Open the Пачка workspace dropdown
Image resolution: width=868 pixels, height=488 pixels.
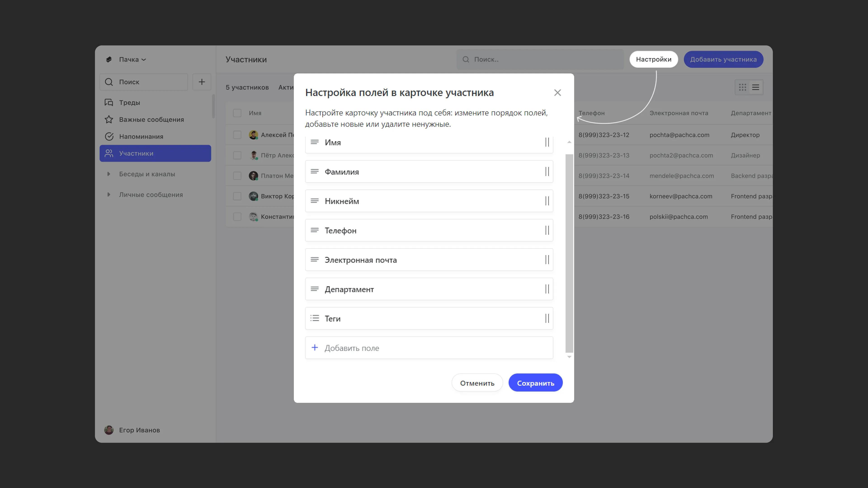[x=132, y=60]
